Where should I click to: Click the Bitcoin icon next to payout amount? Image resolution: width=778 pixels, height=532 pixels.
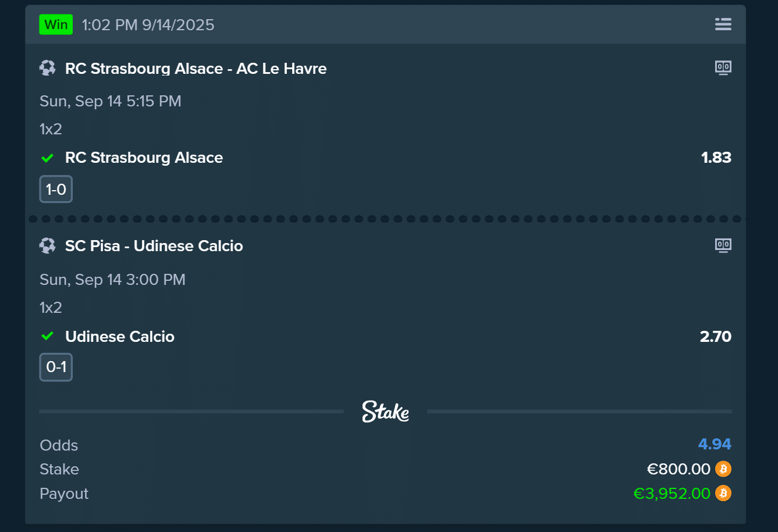[723, 493]
